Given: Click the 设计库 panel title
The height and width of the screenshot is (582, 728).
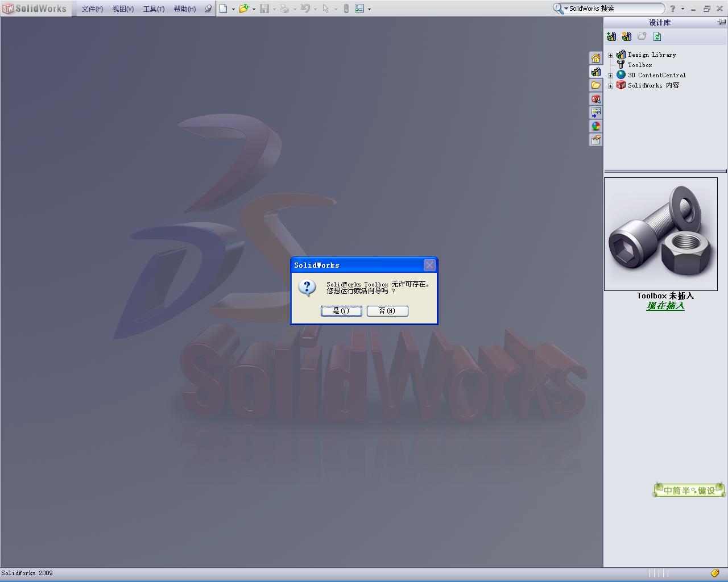Looking at the screenshot, I should (660, 23).
